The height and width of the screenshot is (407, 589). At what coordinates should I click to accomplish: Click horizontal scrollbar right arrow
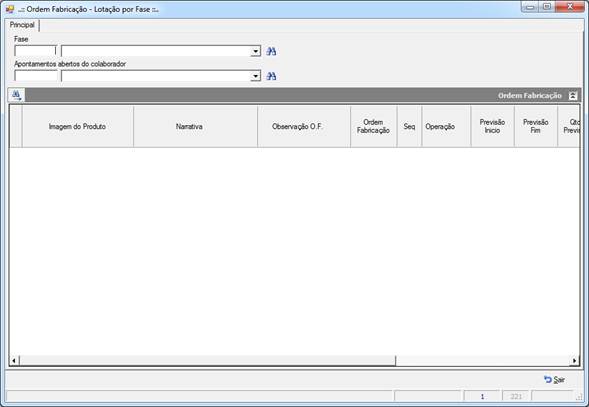tap(574, 361)
